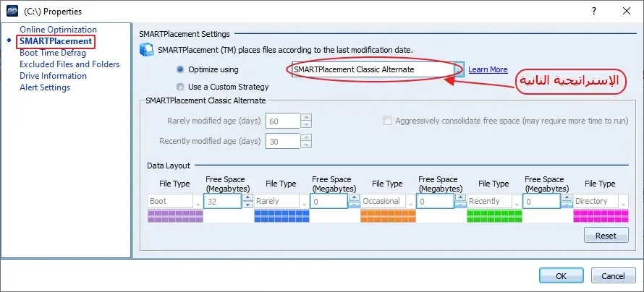Increase free space after the Recently zone
This screenshot has height=292, width=644.
pos(567,197)
